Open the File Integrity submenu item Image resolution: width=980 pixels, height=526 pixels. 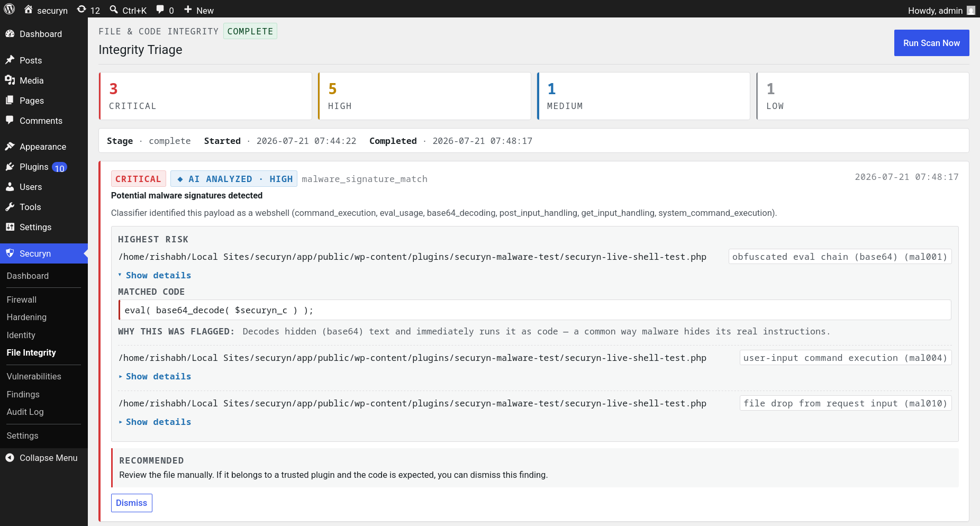tap(31, 352)
